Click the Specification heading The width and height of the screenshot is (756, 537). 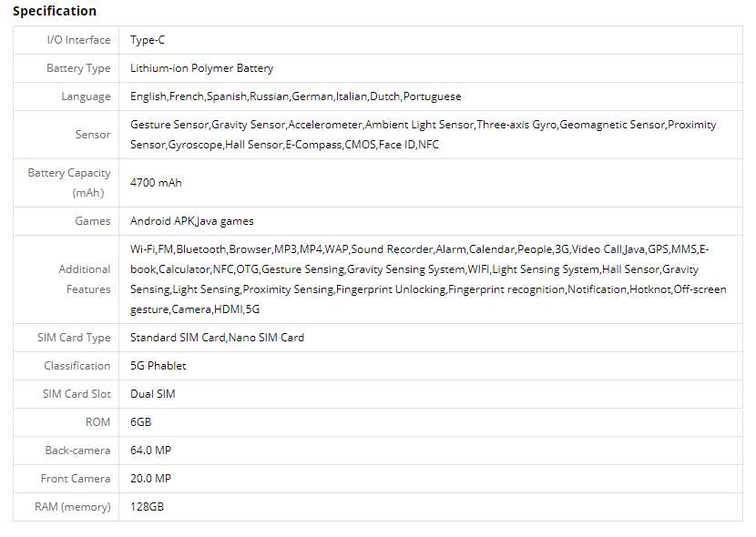pos(54,11)
